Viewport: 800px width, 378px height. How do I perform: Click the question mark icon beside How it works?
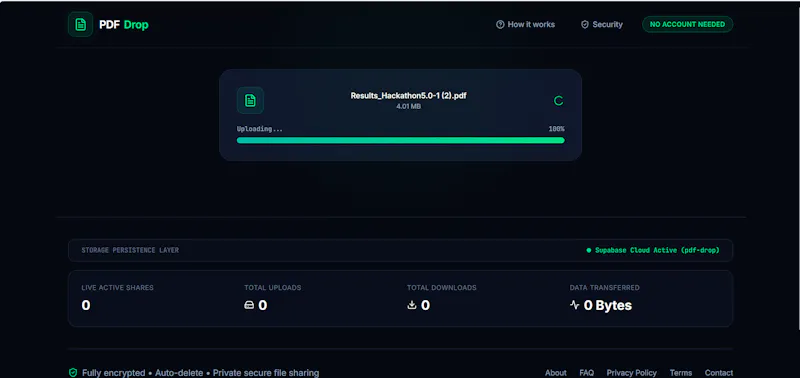(500, 24)
